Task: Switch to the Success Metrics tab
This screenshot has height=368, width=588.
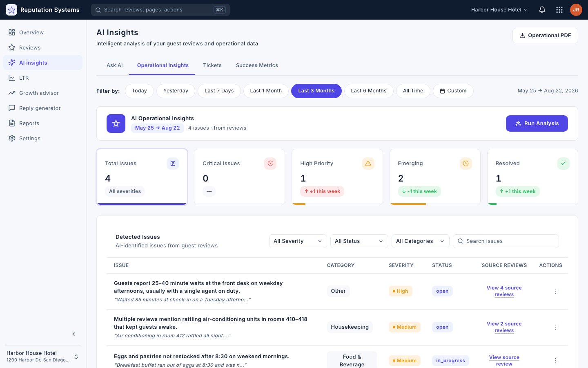Action: coord(257,65)
